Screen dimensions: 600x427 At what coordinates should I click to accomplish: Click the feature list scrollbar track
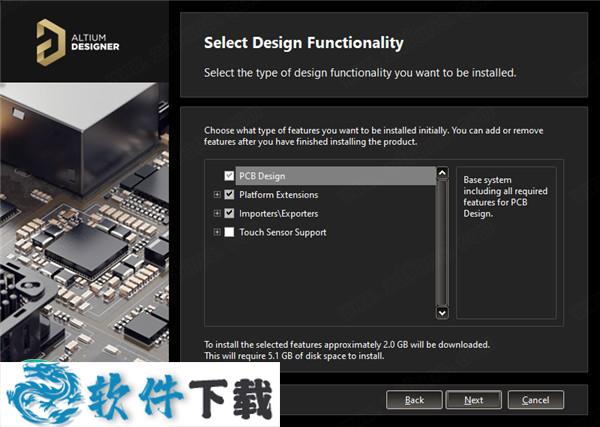[x=442, y=243]
